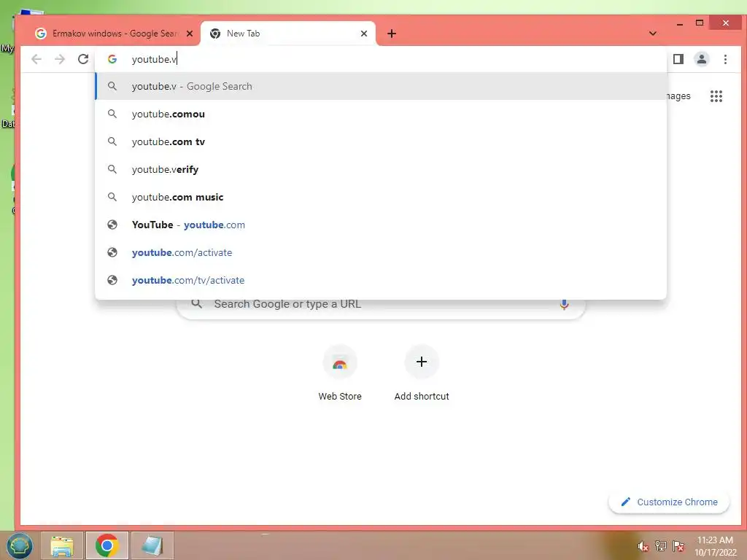747x560 pixels.
Task: Open the YouTube - youtube.com suggestion
Action: (381, 225)
